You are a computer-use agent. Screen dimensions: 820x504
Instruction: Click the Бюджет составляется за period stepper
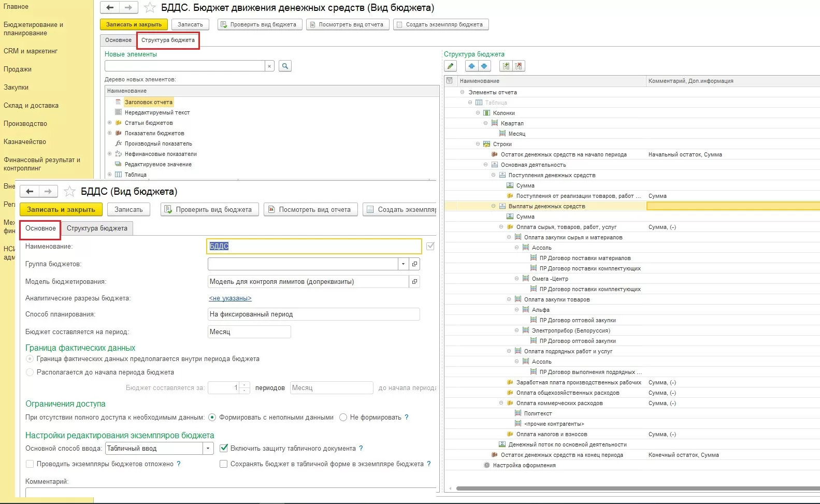point(244,388)
